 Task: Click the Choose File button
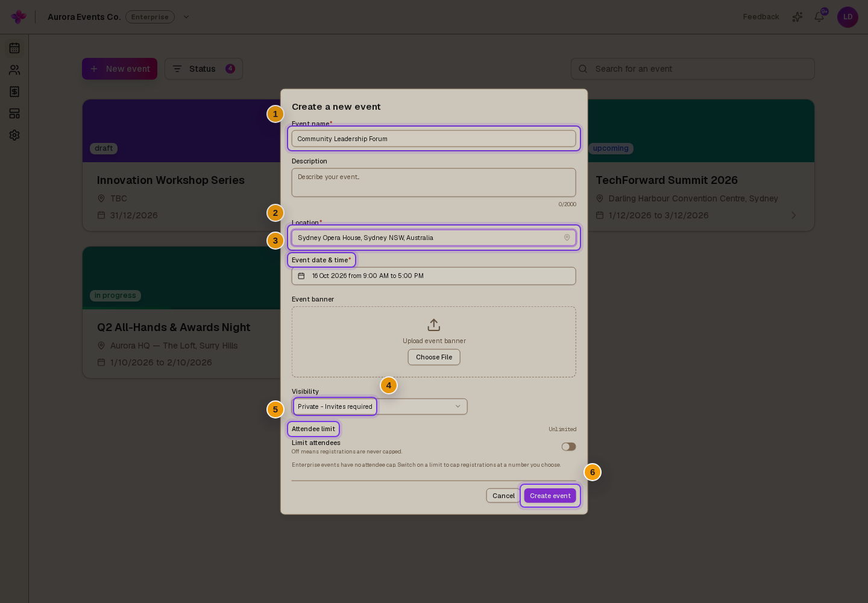[x=434, y=357]
